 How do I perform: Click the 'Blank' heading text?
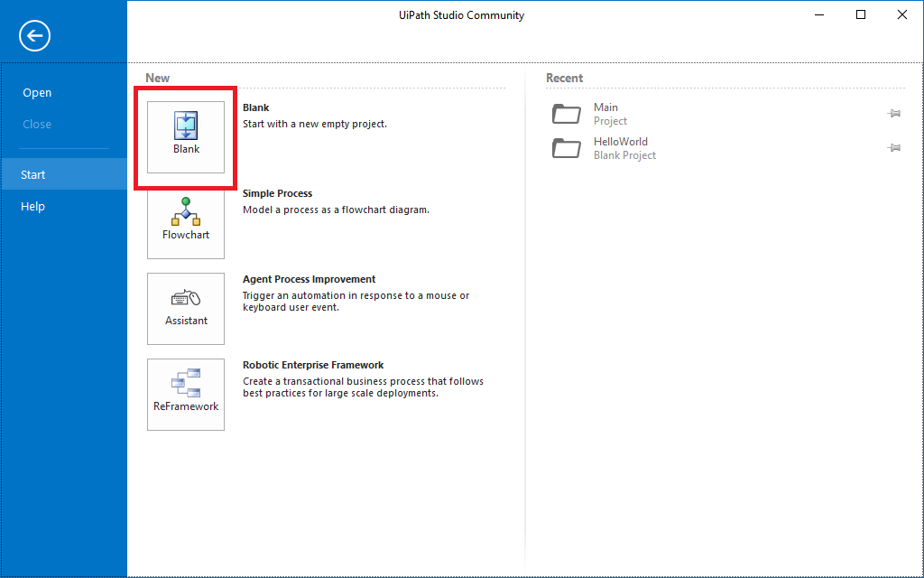[255, 108]
